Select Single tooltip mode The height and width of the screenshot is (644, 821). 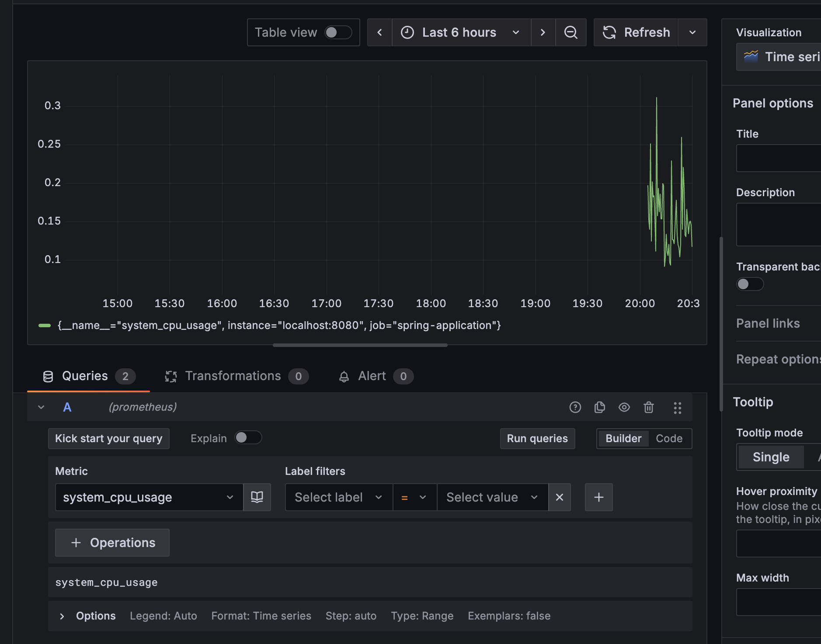(771, 457)
